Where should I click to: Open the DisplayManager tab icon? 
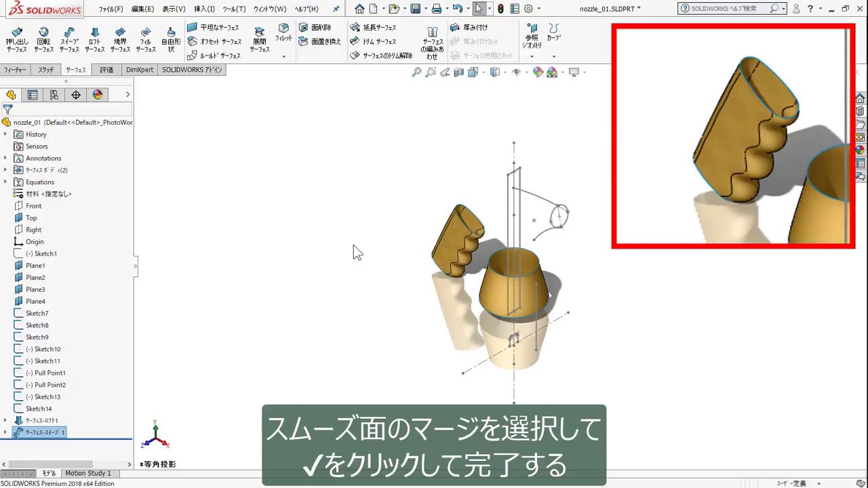(98, 95)
